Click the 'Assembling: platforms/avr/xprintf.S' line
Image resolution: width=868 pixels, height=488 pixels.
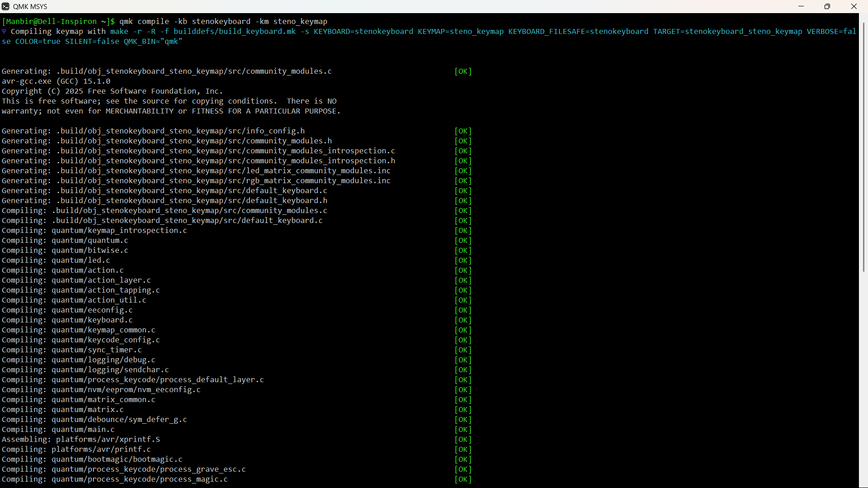[81, 439]
